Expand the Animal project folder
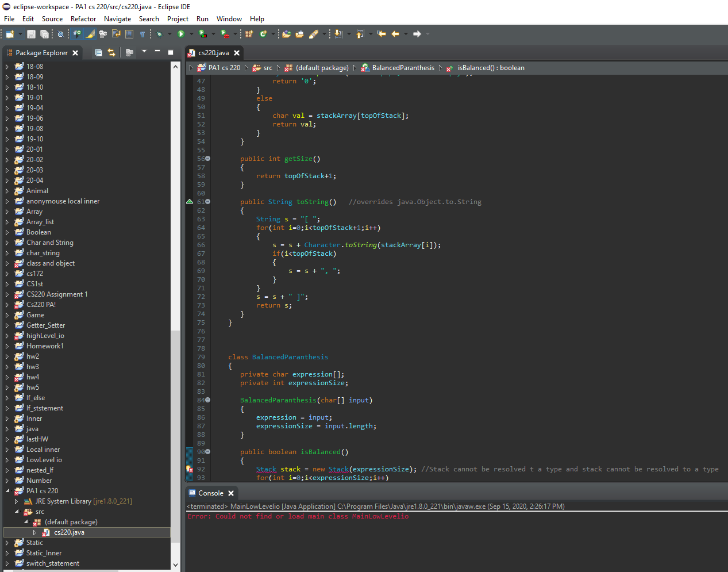728x572 pixels. 6,191
